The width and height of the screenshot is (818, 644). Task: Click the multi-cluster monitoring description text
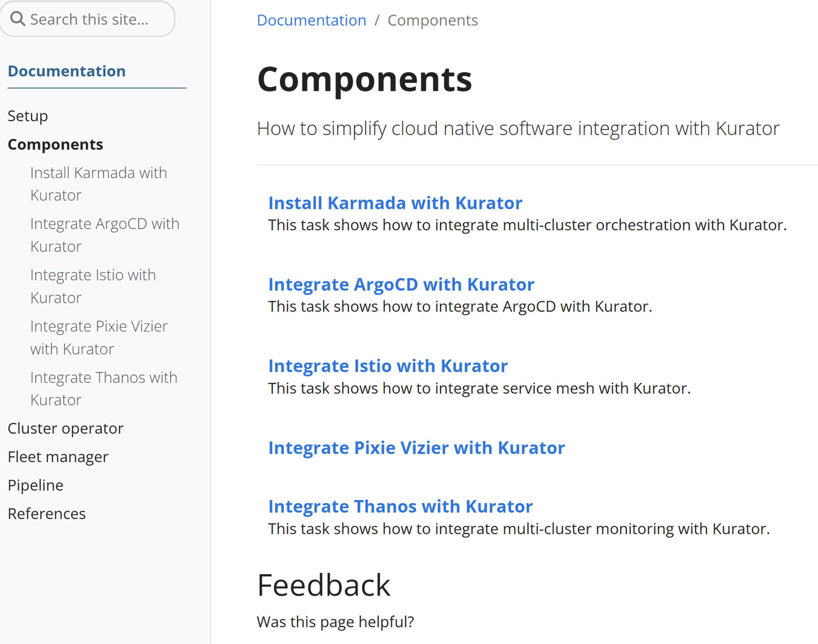pyautogui.click(x=519, y=528)
